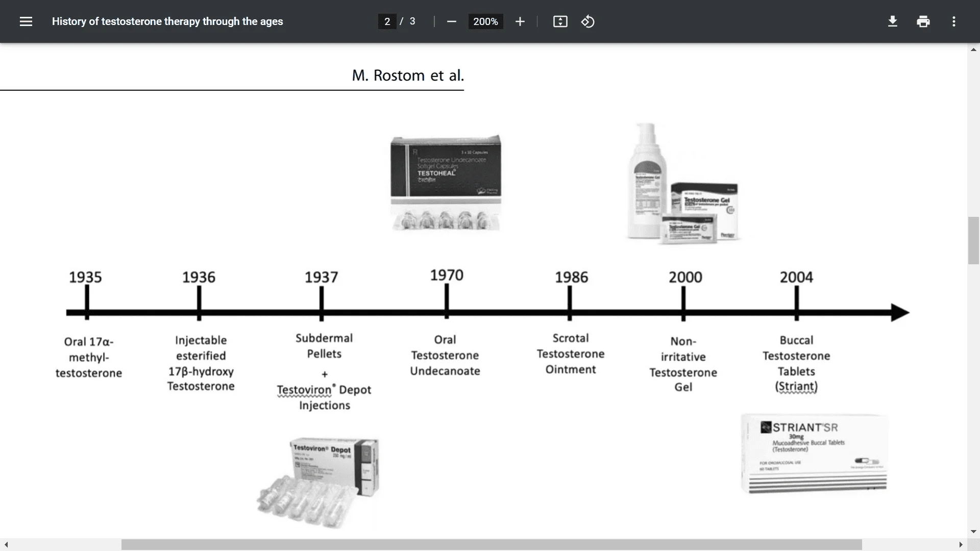Open the more actions menu
Viewport: 980px width, 551px height.
click(953, 21)
